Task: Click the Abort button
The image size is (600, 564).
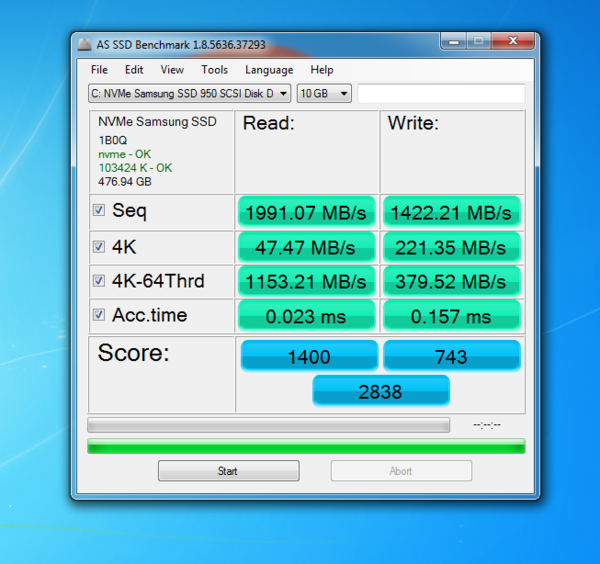Action: (401, 471)
